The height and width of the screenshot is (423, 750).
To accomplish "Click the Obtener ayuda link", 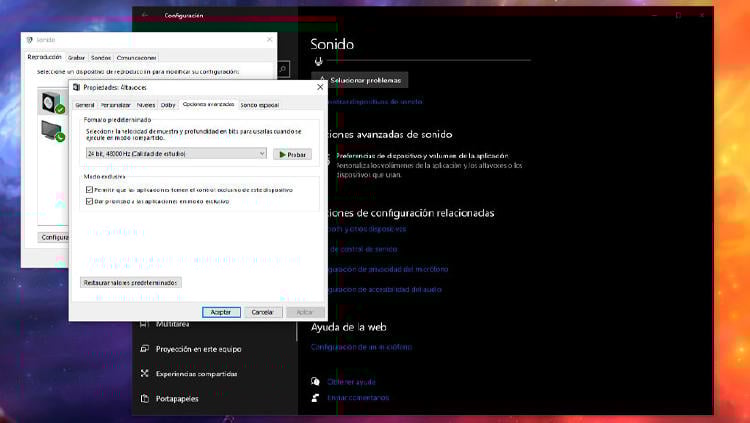I will click(352, 382).
